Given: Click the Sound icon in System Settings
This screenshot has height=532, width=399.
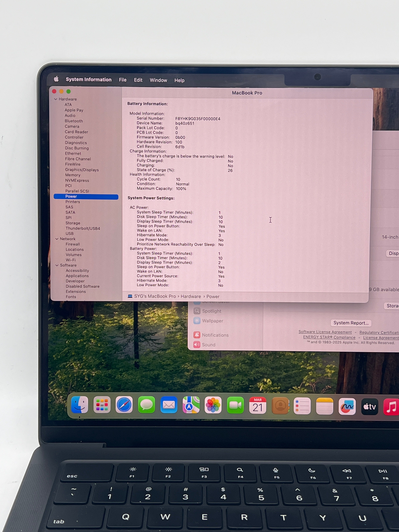Looking at the screenshot, I should (x=197, y=345).
